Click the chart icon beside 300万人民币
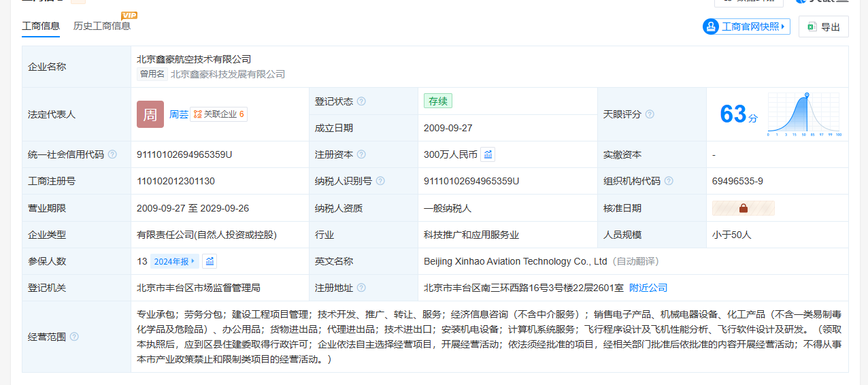Image resolution: width=868 pixels, height=385 pixels. click(x=488, y=154)
